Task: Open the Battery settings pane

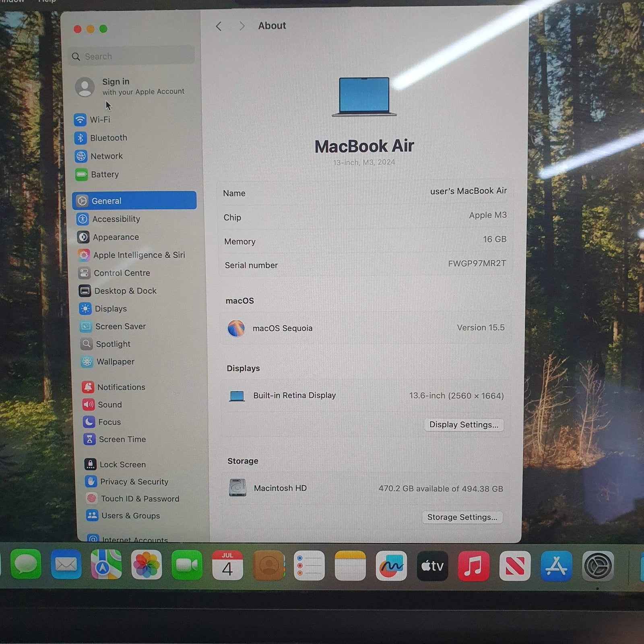Action: coord(104,174)
